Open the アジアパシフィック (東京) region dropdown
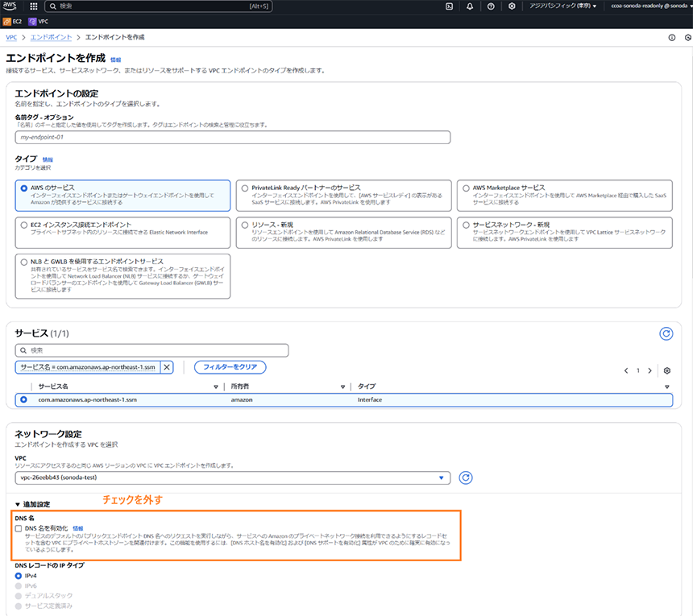The height and width of the screenshot is (616, 693). coord(563,6)
